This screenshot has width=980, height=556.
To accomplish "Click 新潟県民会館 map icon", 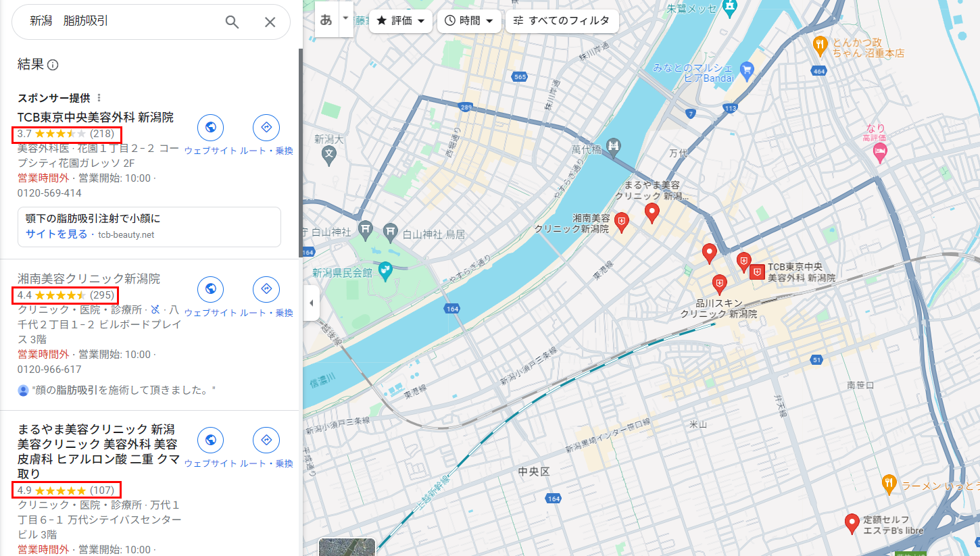I will coord(386,272).
